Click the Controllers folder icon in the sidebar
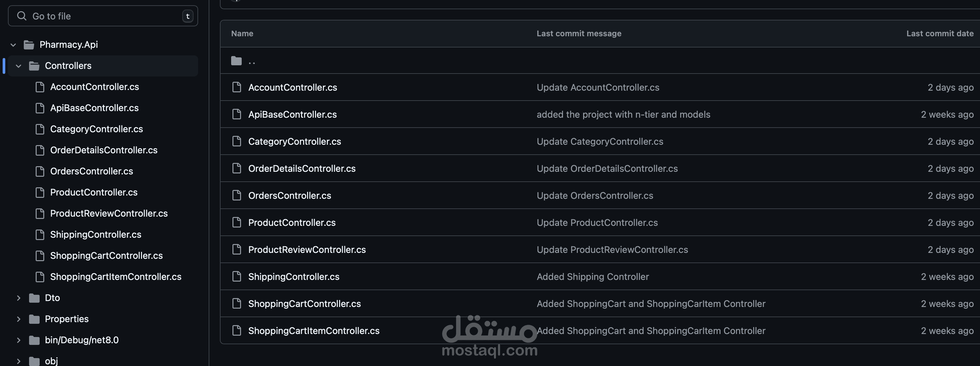Viewport: 980px width, 366px height. (x=34, y=66)
